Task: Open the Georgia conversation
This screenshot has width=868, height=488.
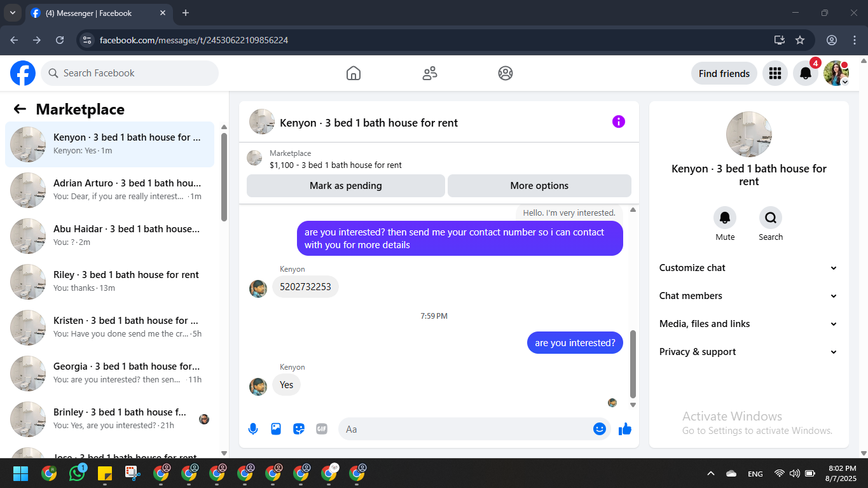Action: [x=109, y=373]
